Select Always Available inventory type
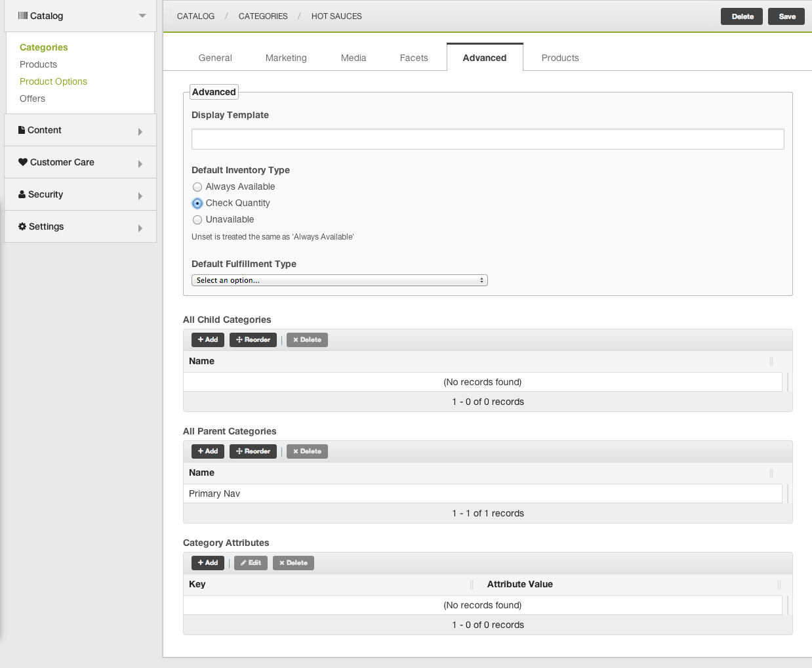The height and width of the screenshot is (668, 812). point(197,187)
